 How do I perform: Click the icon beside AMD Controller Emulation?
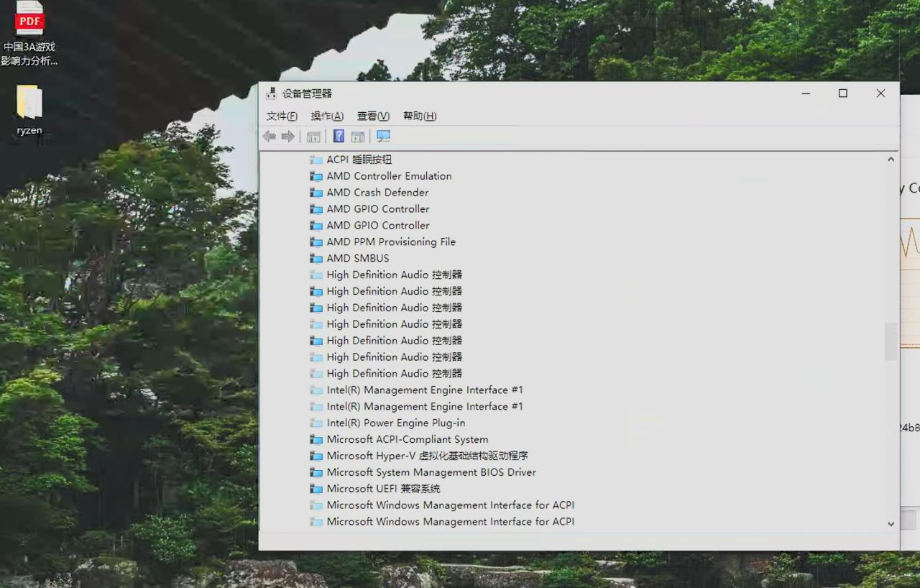click(316, 176)
